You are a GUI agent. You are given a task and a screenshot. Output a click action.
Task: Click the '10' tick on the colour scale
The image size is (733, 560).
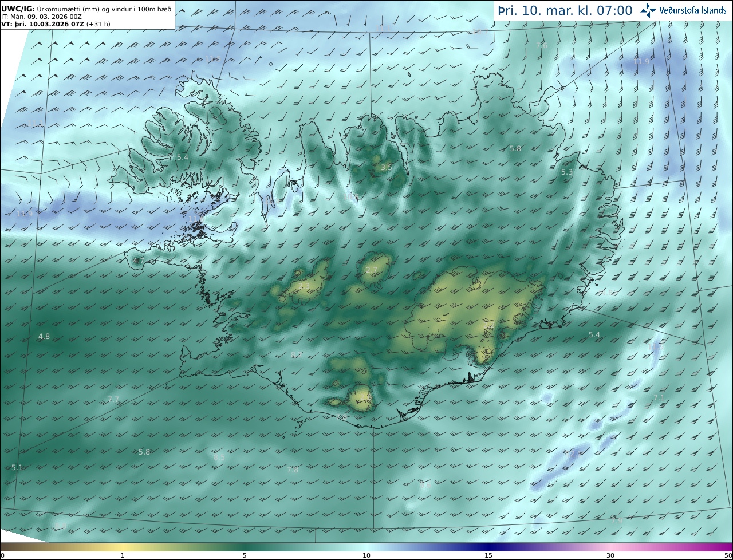(x=366, y=555)
